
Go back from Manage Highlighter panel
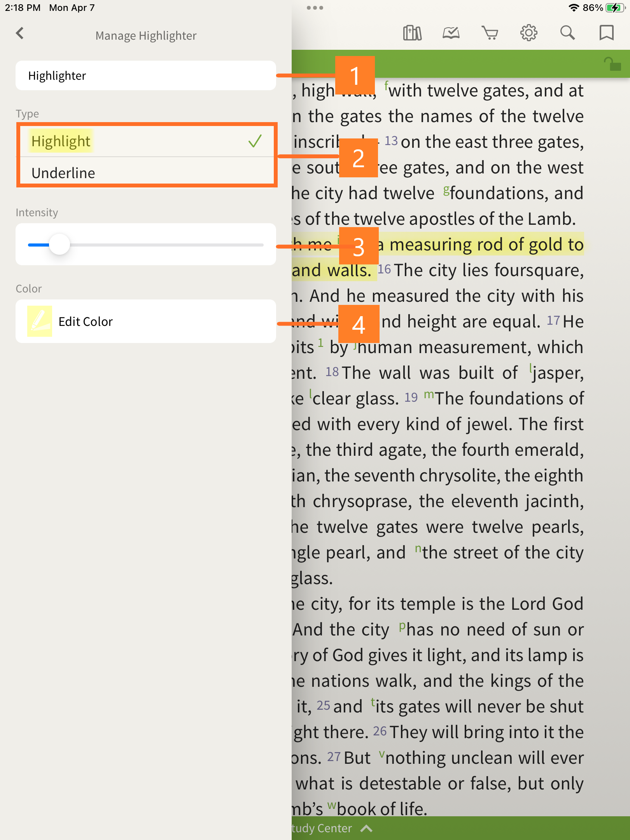tap(20, 33)
